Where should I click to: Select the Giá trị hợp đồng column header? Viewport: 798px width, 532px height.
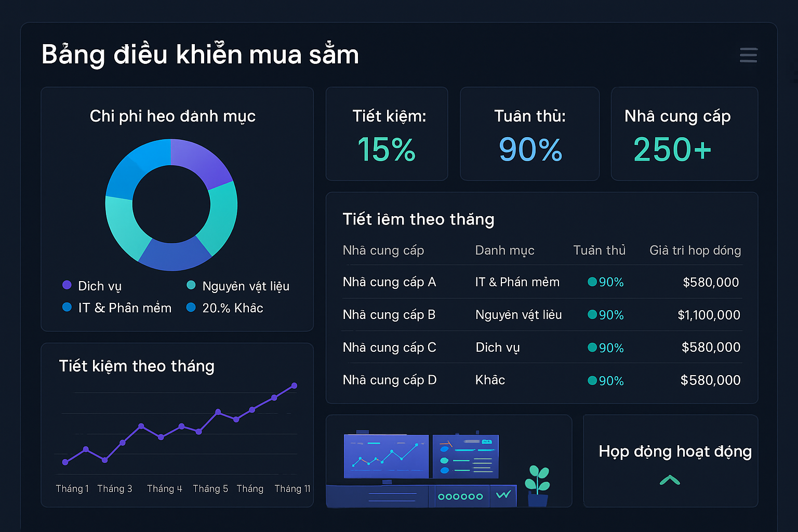coord(695,250)
